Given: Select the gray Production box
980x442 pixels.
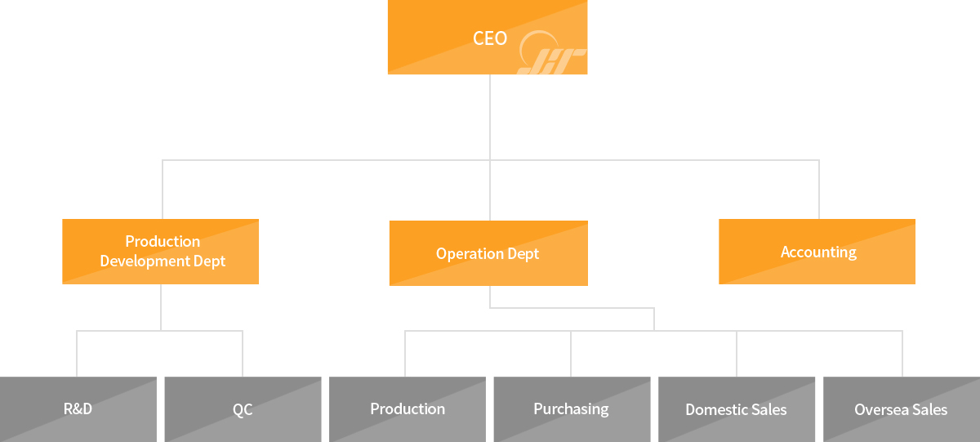Looking at the screenshot, I should 408,409.
